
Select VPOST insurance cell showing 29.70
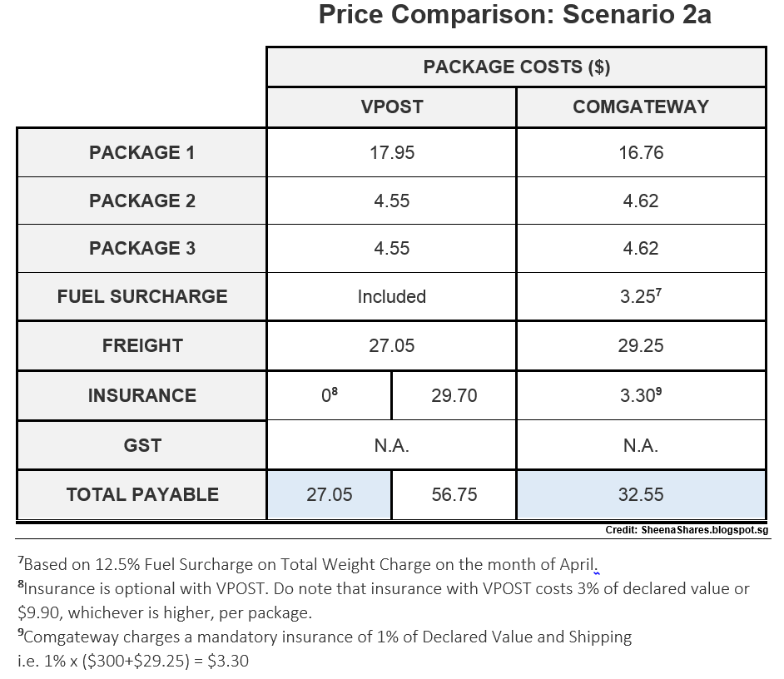[454, 395]
